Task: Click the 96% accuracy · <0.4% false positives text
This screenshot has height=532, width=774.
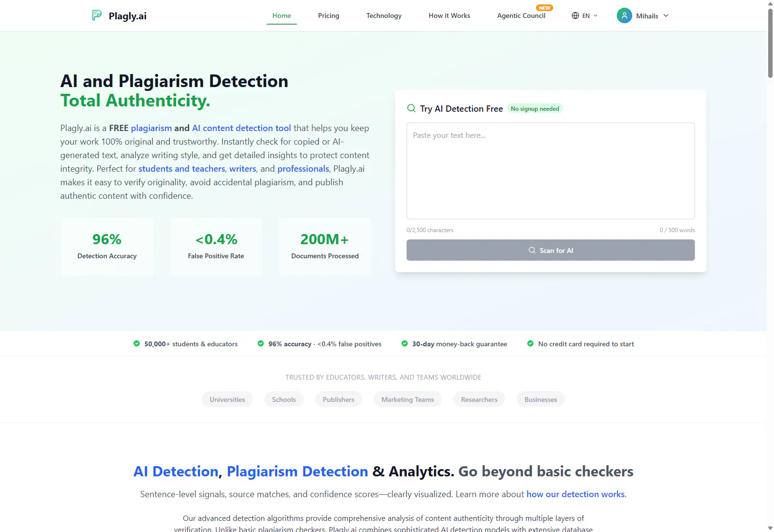Action: point(325,344)
